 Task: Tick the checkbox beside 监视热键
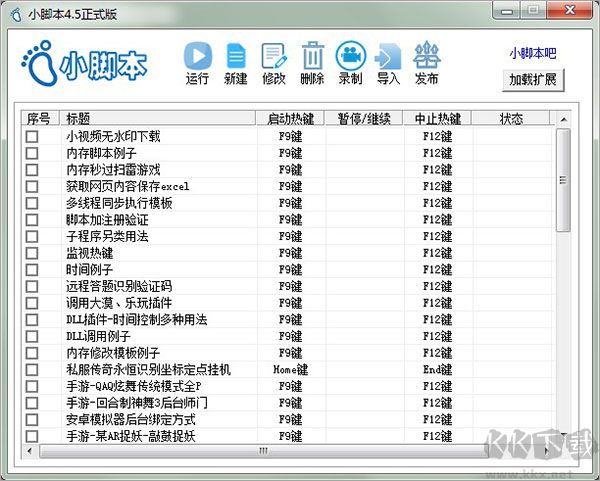[x=32, y=253]
